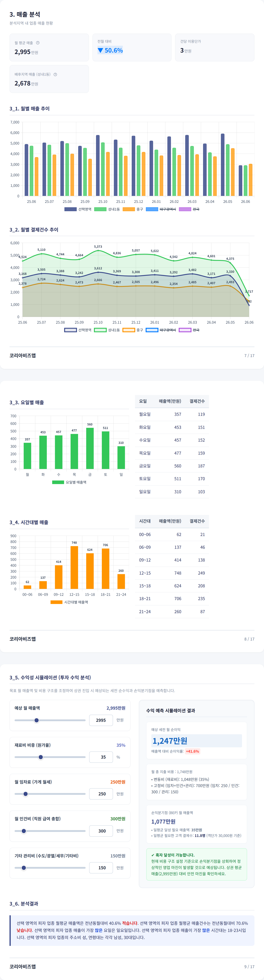Click the 21~24 row in time-slot table
The height and width of the screenshot is (980, 264).
(x=172, y=612)
